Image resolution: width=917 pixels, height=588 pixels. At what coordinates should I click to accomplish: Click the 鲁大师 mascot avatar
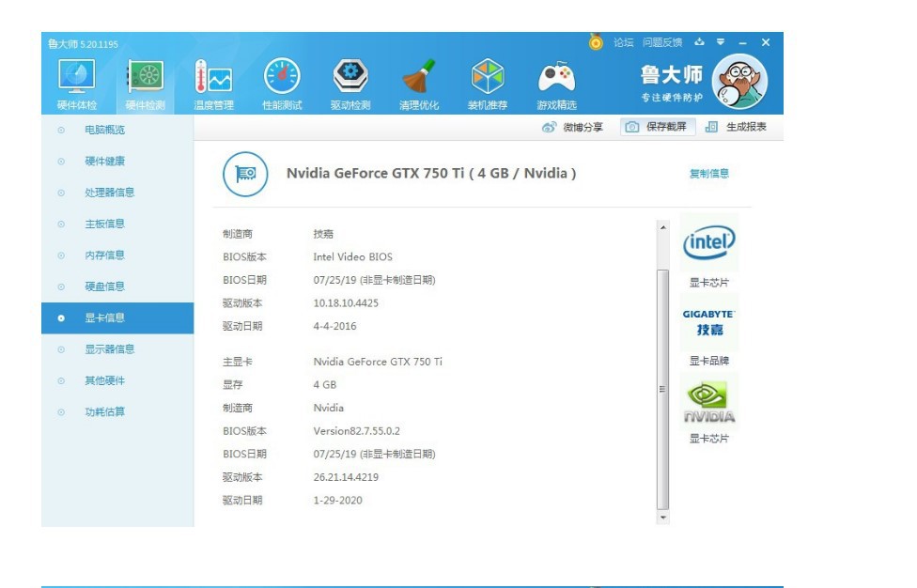tap(739, 81)
